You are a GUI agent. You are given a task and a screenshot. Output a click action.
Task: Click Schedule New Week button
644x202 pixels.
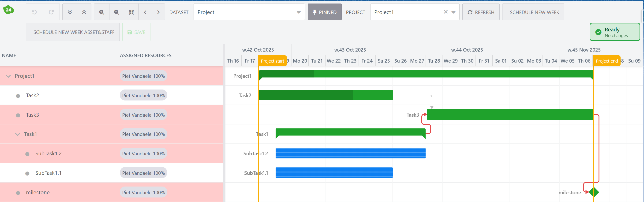coord(534,12)
